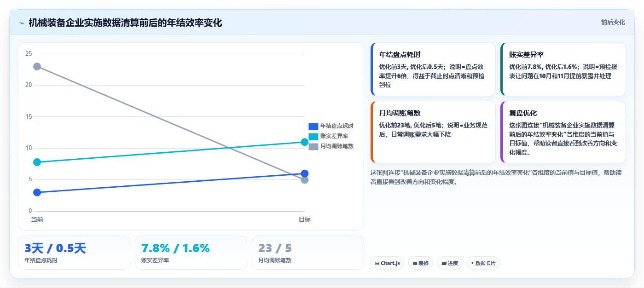
Task: Click the cyan 账实差异率 point at 目标
Action: point(304,142)
